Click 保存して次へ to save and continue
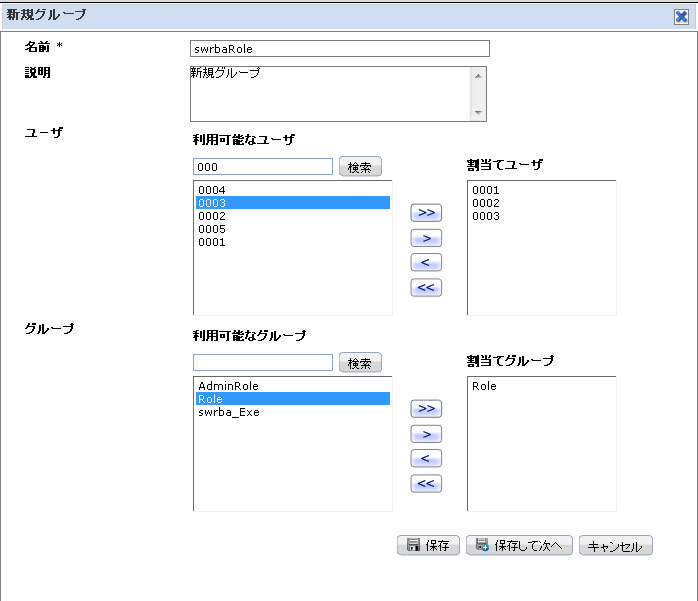Viewport: 698px width, 601px height. [x=519, y=545]
